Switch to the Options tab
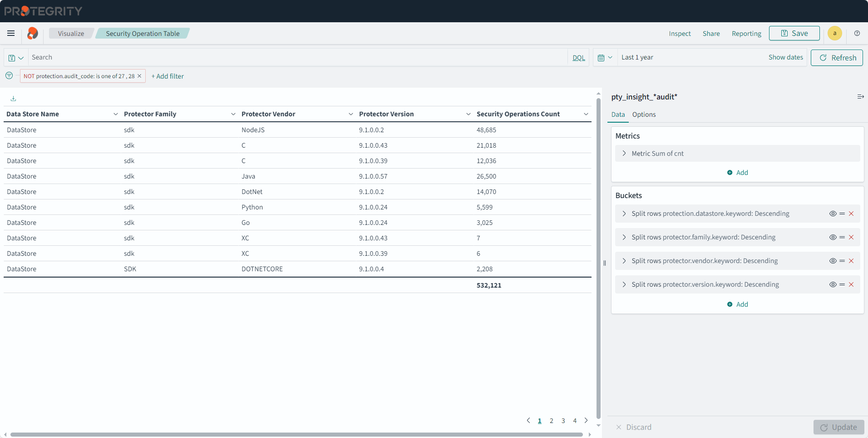 pyautogui.click(x=644, y=114)
